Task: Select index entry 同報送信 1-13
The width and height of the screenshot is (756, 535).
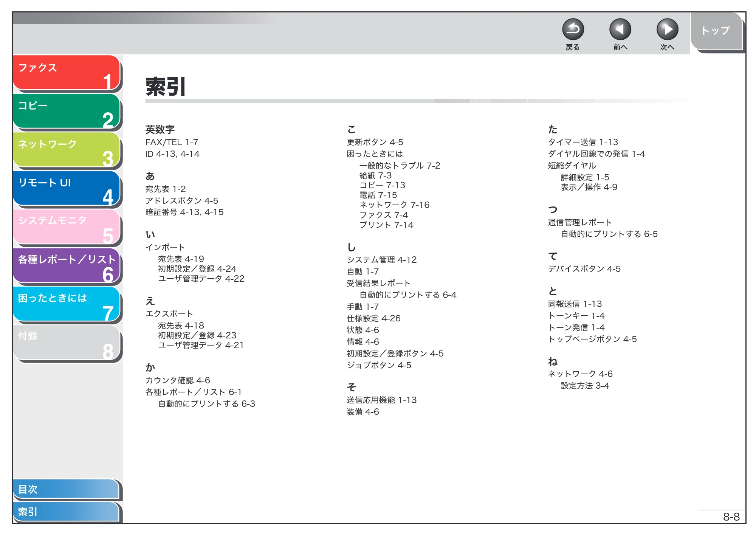Action: (x=575, y=304)
